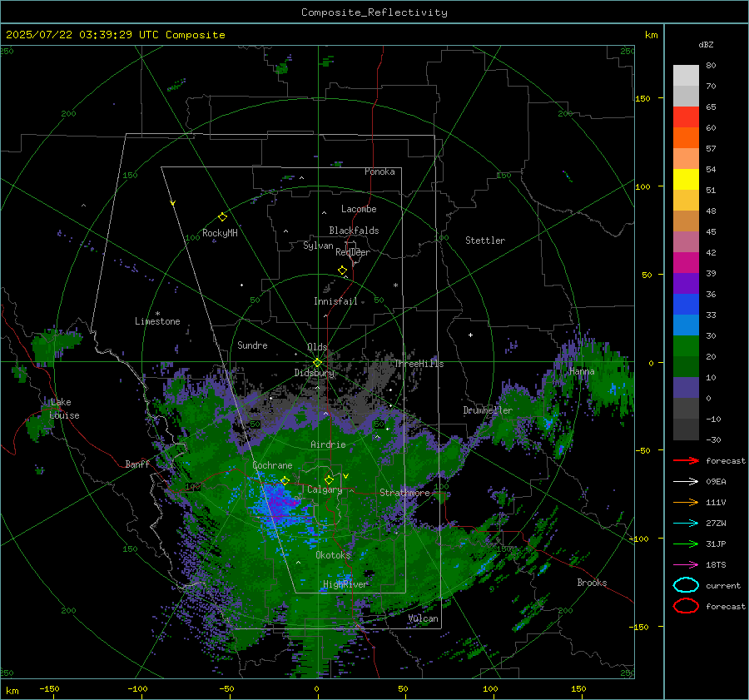
Task: Click the red 65 dBZ color swatch
Action: 686,117
